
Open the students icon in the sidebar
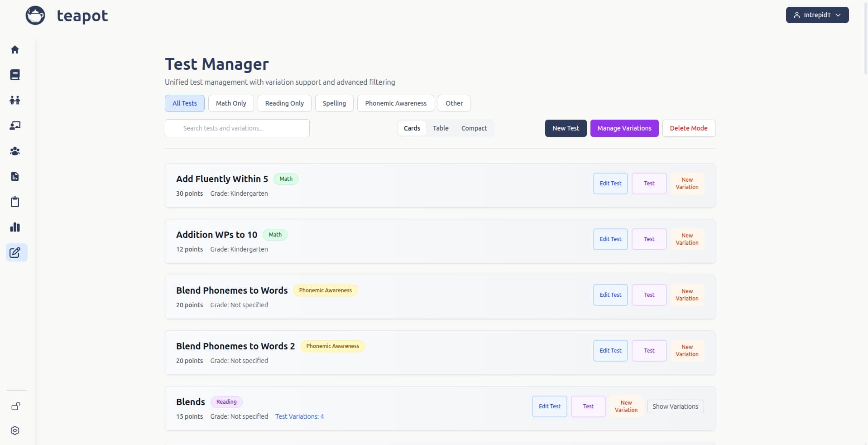pyautogui.click(x=15, y=100)
